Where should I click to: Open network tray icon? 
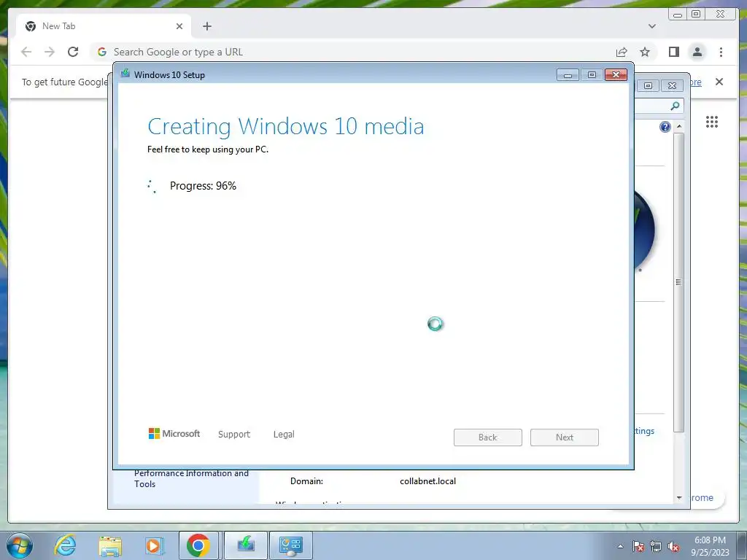[x=656, y=546]
